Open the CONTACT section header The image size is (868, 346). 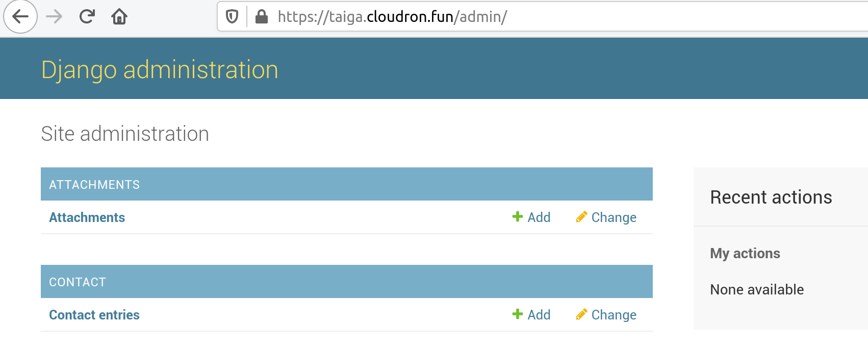(78, 282)
